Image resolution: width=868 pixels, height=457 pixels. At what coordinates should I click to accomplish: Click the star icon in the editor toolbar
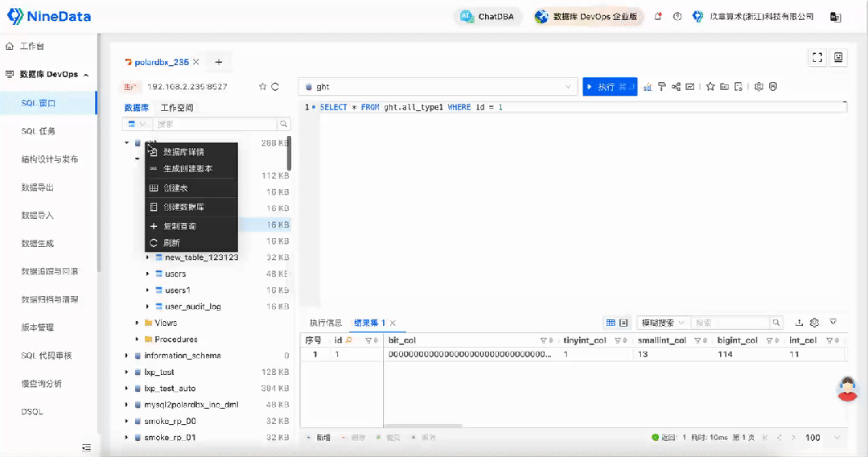tap(710, 87)
